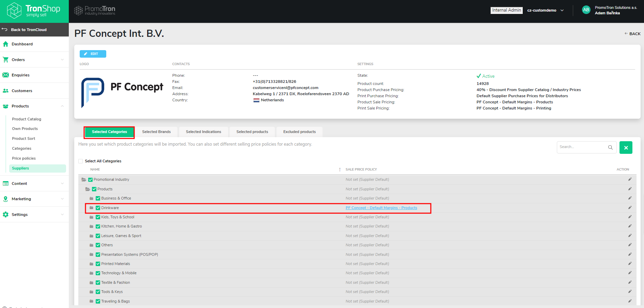Expand the Settings menu chevron
The height and width of the screenshot is (308, 644).
(62, 215)
